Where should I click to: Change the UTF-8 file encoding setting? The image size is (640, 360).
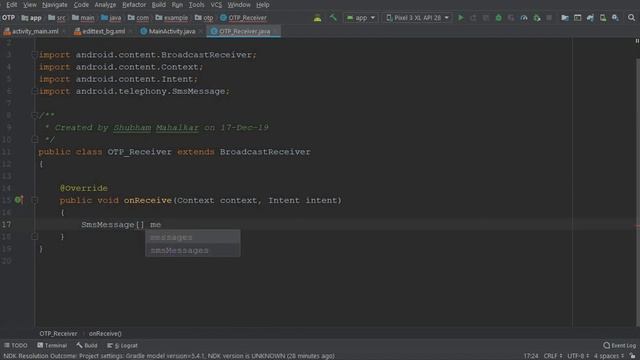point(578,356)
